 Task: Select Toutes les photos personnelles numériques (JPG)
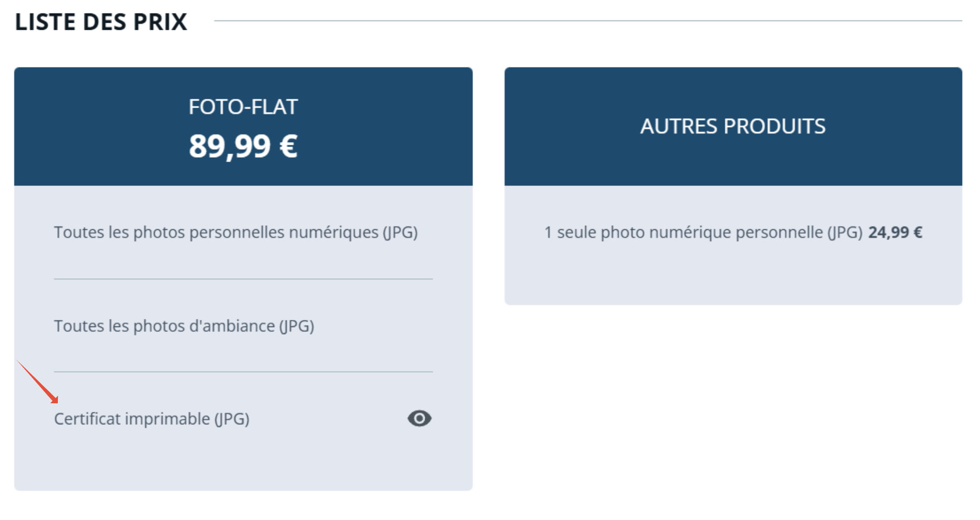pos(236,232)
